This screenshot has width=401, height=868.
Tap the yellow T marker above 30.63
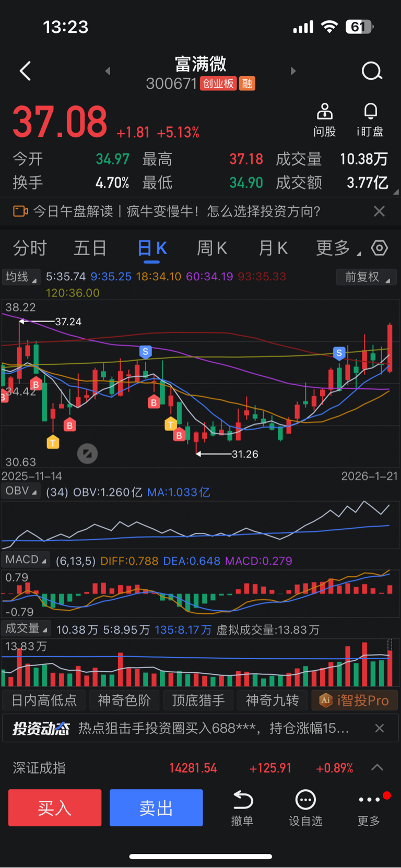[x=53, y=443]
